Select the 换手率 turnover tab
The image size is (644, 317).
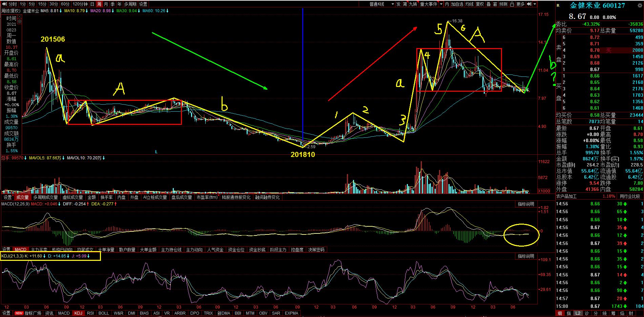106,197
